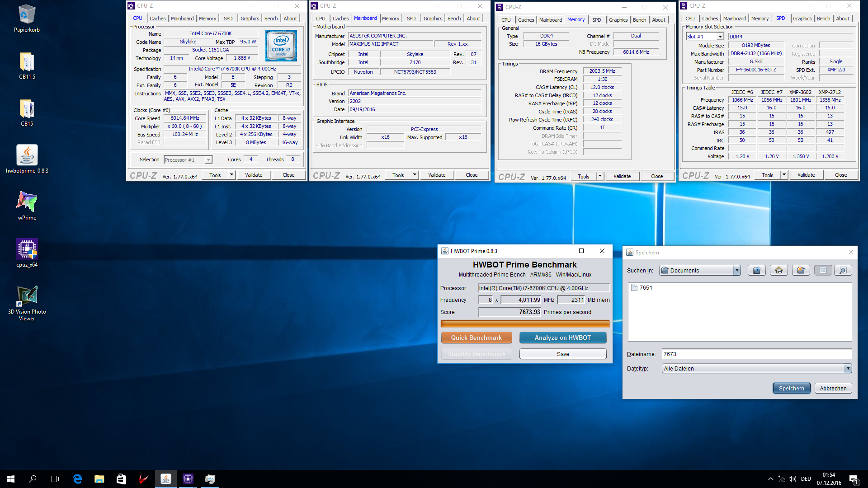Expand Tools dropdown arrow in Memory CPU-Z window
This screenshot has height=488, width=868.
[x=600, y=176]
